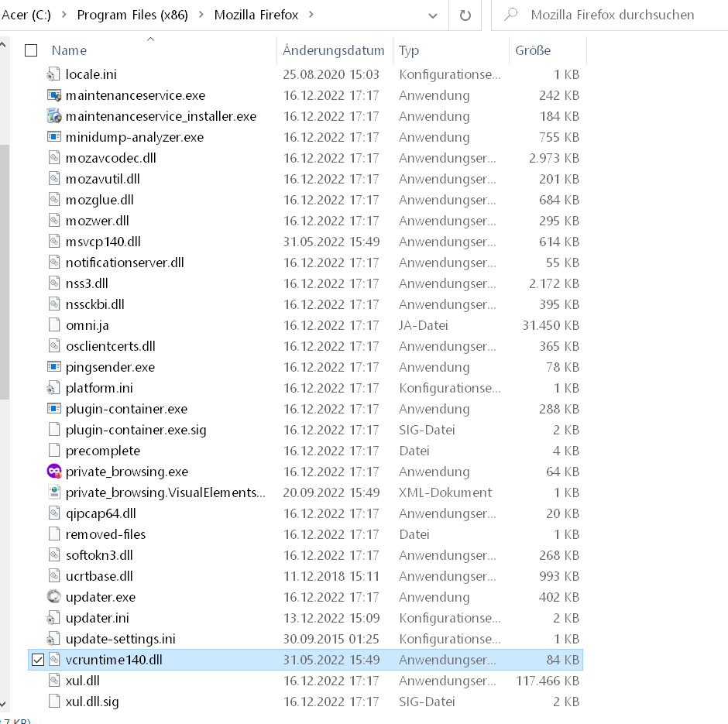The image size is (728, 724).
Task: Click the nss3.dll file icon
Action: click(54, 283)
